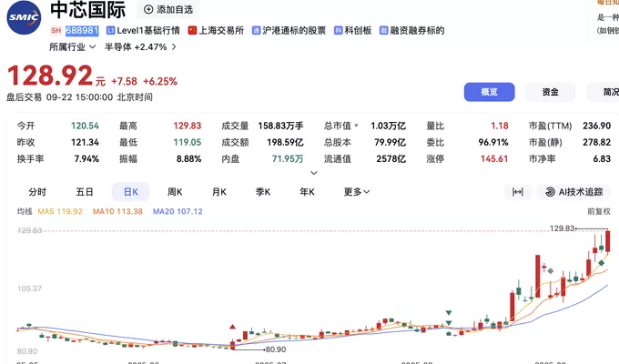Click the chart range measure icon
This screenshot has height=364, width=619.
point(518,192)
